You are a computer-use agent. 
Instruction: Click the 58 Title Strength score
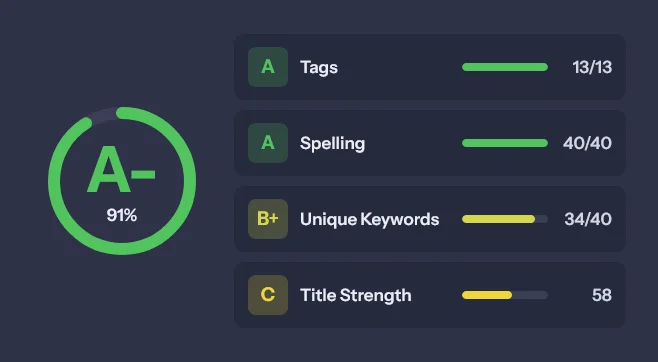[x=602, y=295]
